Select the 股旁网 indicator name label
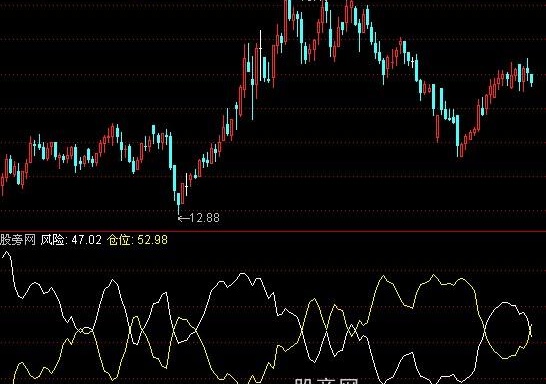The width and height of the screenshot is (546, 384). (x=18, y=240)
